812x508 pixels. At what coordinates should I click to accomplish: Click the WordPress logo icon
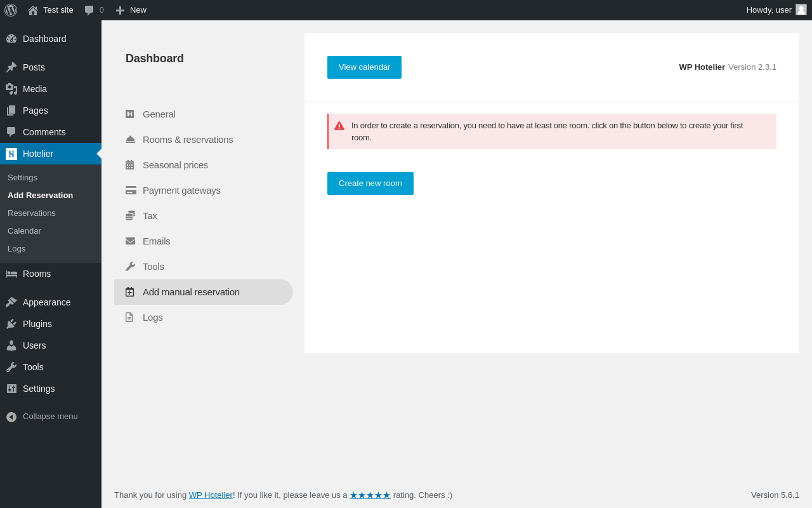(11, 10)
